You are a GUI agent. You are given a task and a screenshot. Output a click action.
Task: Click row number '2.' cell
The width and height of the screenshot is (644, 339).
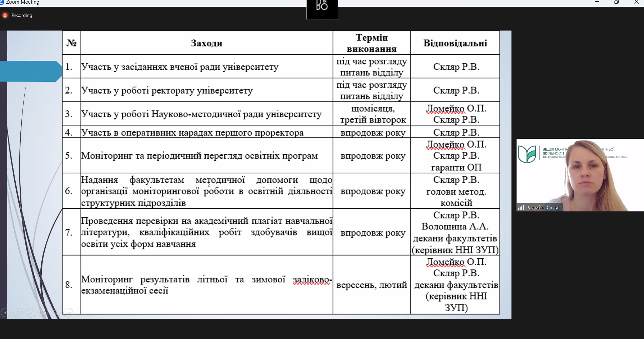pos(69,91)
